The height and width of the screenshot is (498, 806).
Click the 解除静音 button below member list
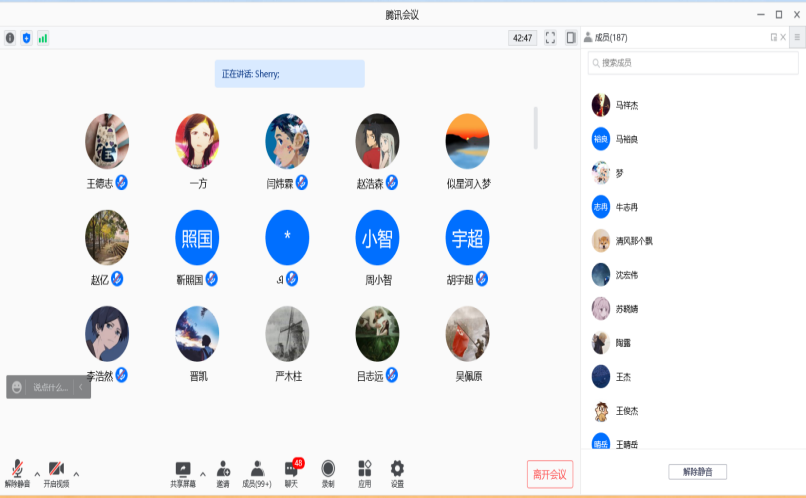pos(697,472)
